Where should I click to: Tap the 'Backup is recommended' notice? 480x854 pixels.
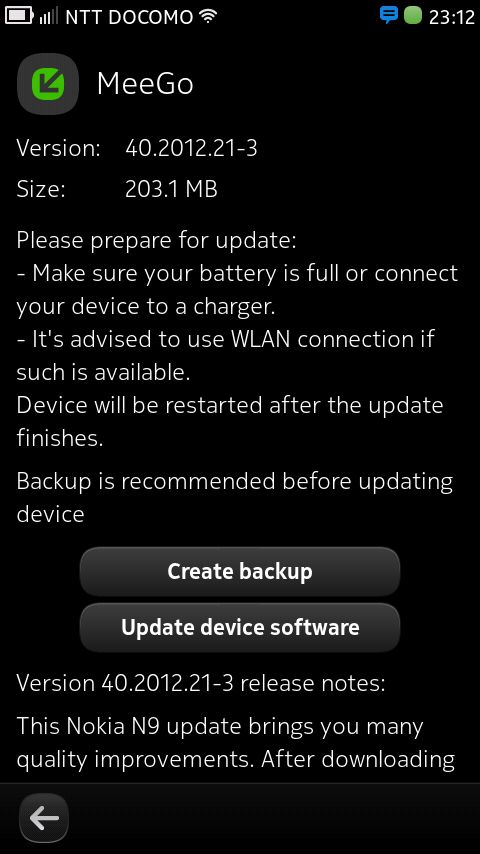coord(235,497)
